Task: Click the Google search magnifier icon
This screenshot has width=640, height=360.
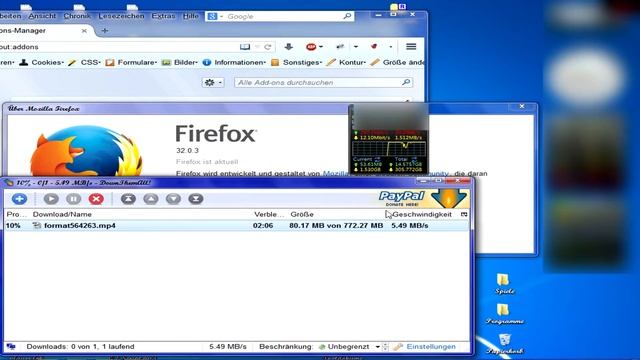Action: pyautogui.click(x=347, y=16)
